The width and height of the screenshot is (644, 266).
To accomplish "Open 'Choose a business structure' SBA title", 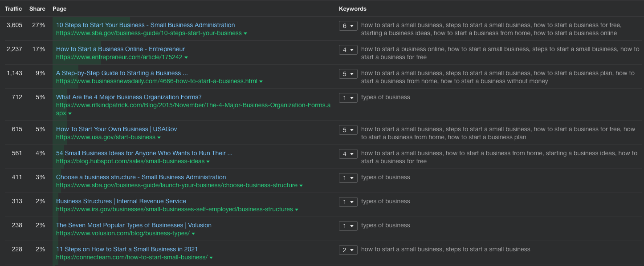I will coord(141,177).
